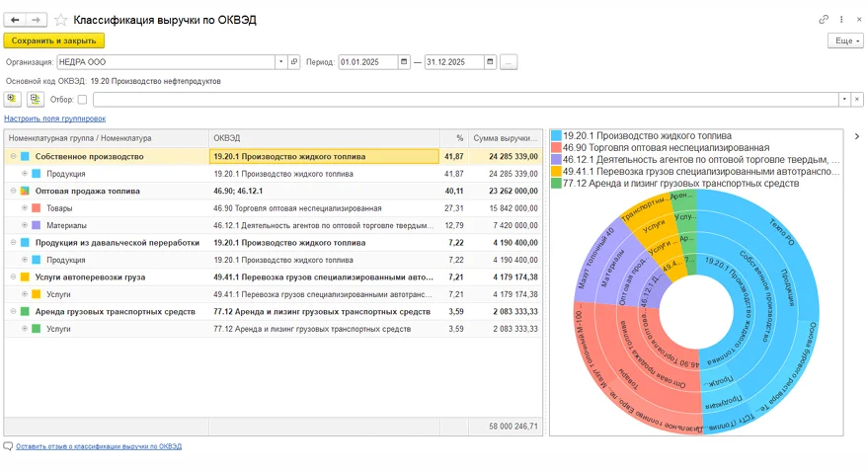This screenshot has width=868, height=472.
Task: Click the period selection ellipsis button
Action: click(509, 61)
